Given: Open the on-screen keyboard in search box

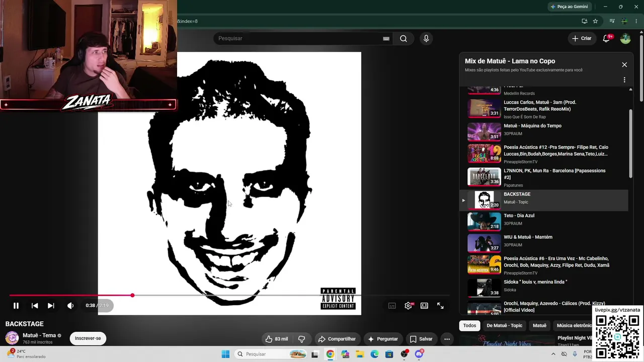Looking at the screenshot, I should tap(386, 39).
